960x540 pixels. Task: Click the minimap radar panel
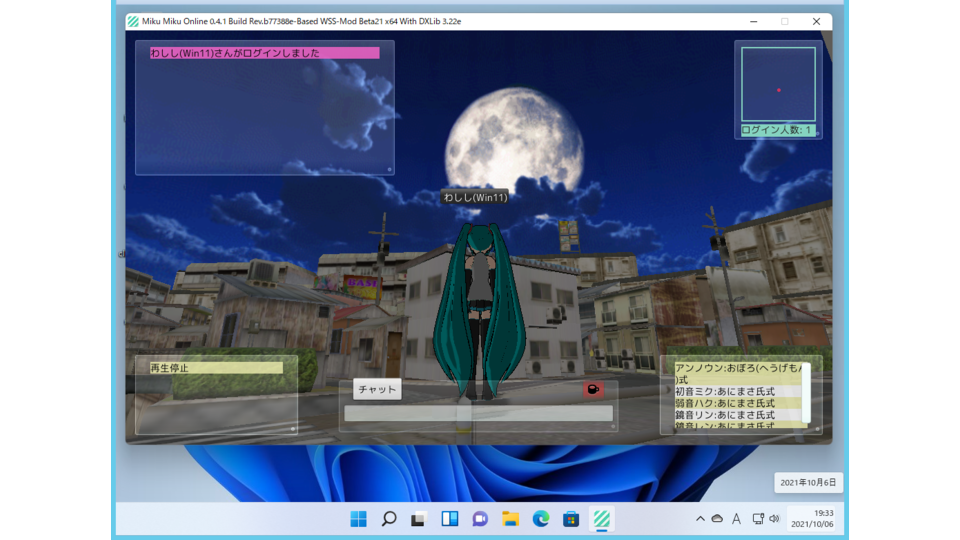click(x=778, y=84)
